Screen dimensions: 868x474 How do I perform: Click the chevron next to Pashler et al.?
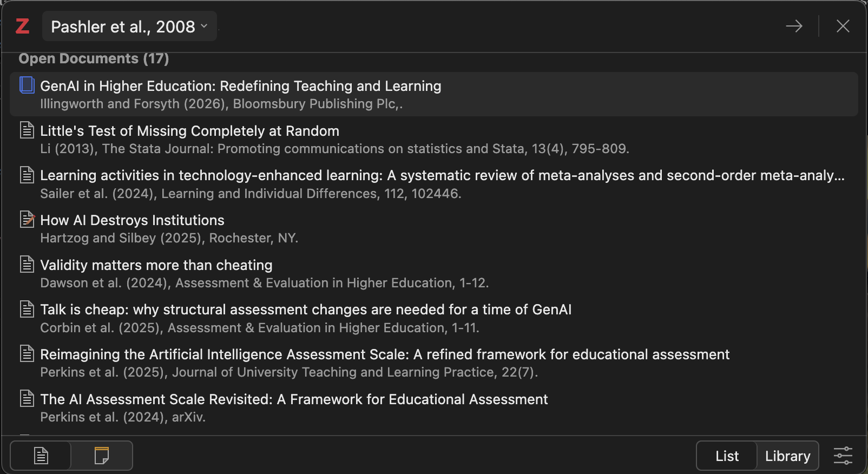pos(204,26)
